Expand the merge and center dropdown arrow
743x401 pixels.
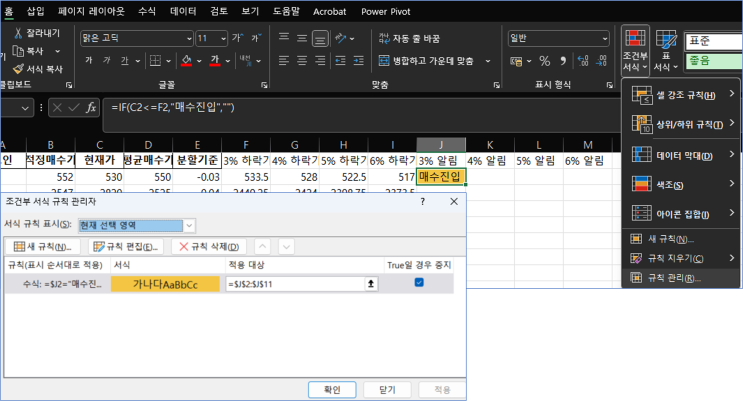click(x=488, y=61)
